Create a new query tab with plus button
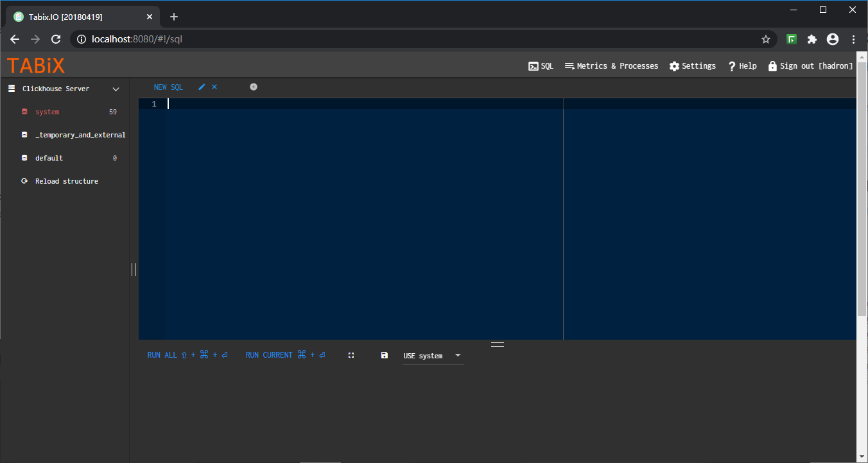868x463 pixels. (253, 87)
